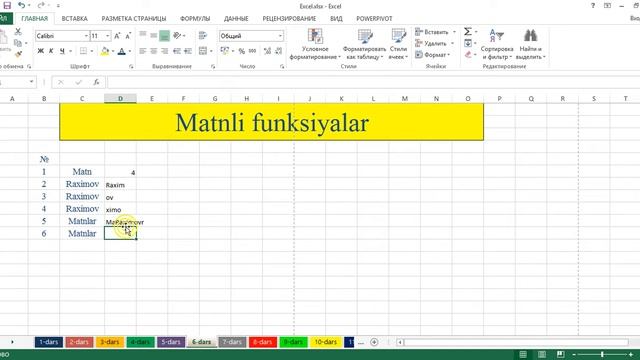Apply yellow fill color bucket

click(104, 51)
